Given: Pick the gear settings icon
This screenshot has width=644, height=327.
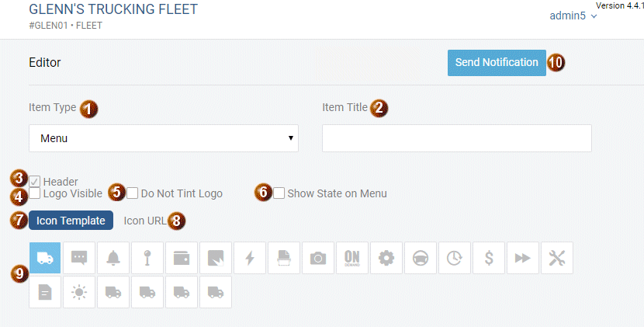Looking at the screenshot, I should (x=386, y=258).
